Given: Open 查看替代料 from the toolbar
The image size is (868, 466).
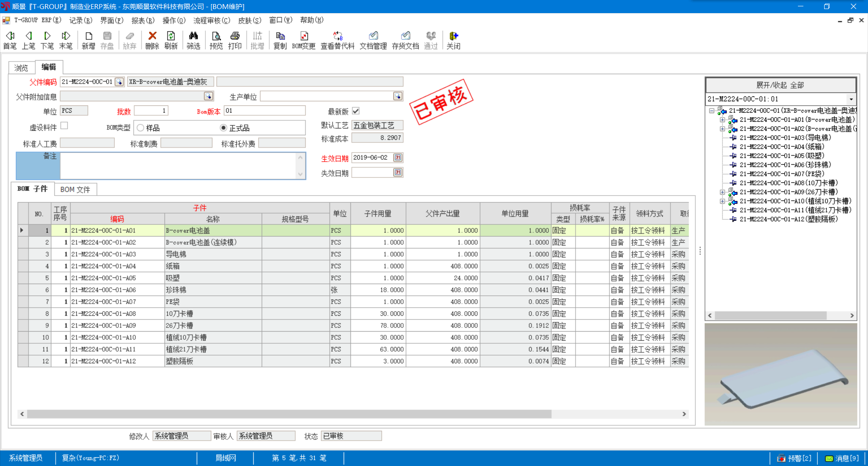Looking at the screenshot, I should pyautogui.click(x=337, y=40).
